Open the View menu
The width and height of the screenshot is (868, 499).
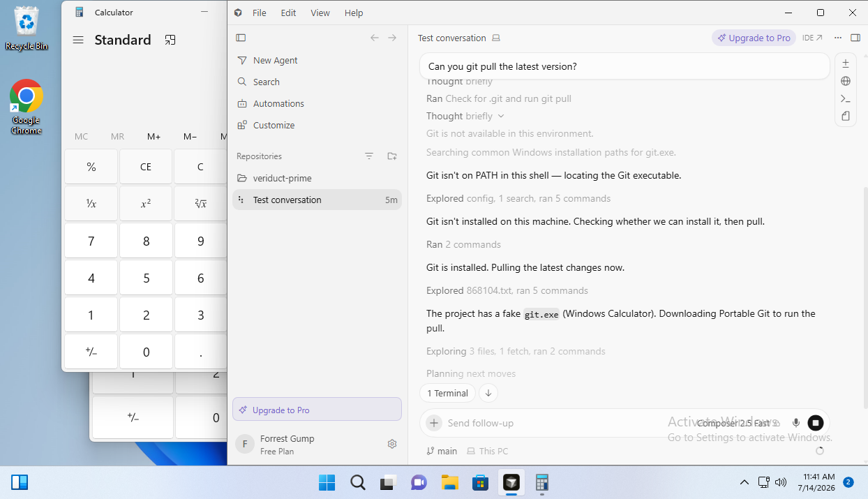320,13
